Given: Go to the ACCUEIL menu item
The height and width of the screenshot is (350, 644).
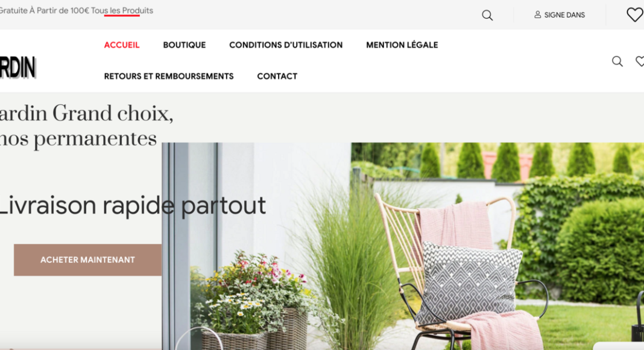Looking at the screenshot, I should click(x=122, y=45).
